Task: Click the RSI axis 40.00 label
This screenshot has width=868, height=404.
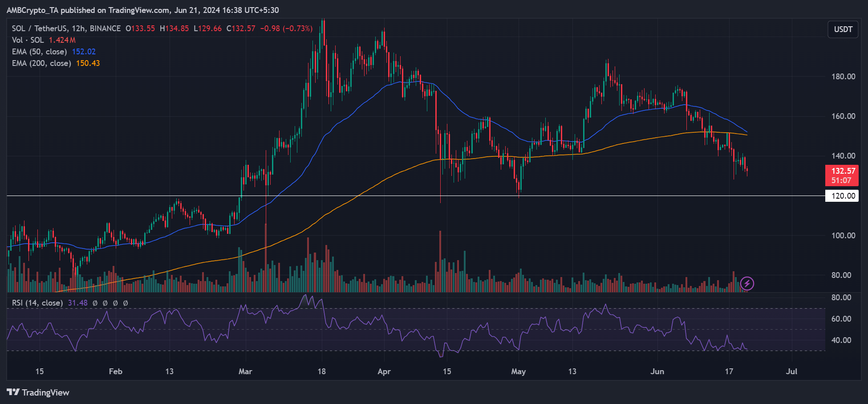Action: pos(841,340)
